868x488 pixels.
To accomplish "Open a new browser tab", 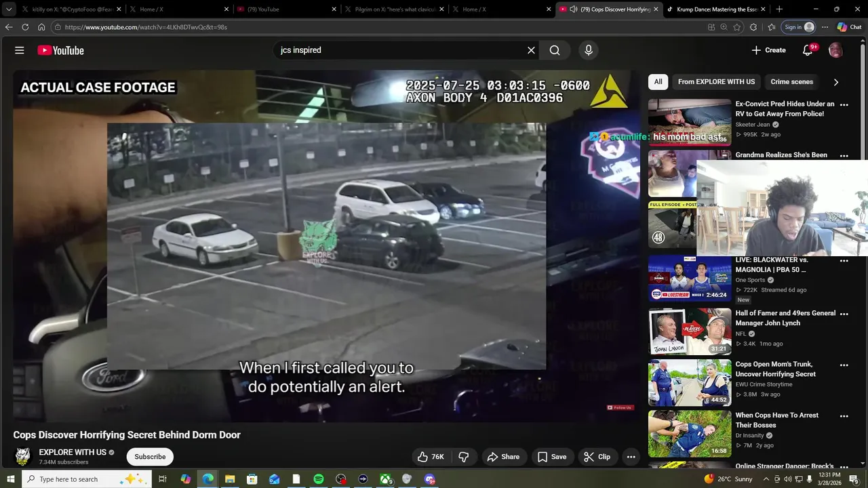I will (779, 9).
